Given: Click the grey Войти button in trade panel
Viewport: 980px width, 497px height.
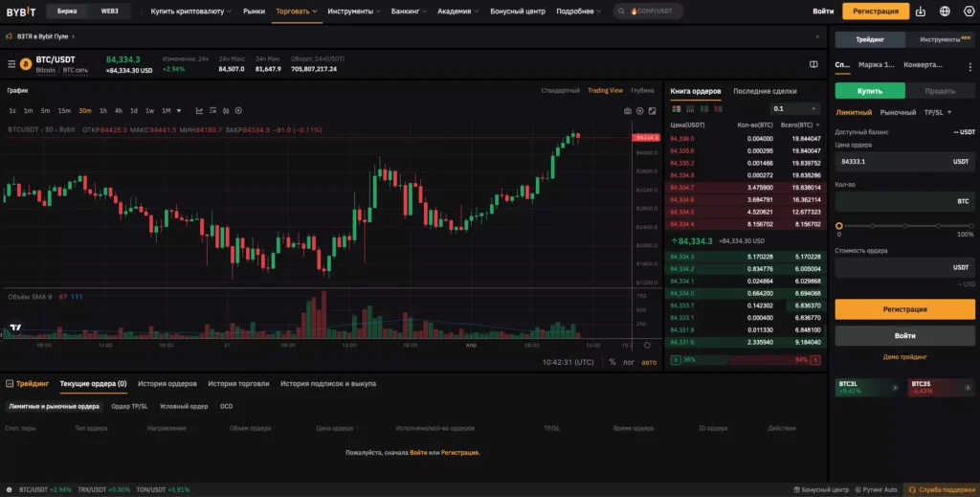Looking at the screenshot, I should [x=904, y=336].
